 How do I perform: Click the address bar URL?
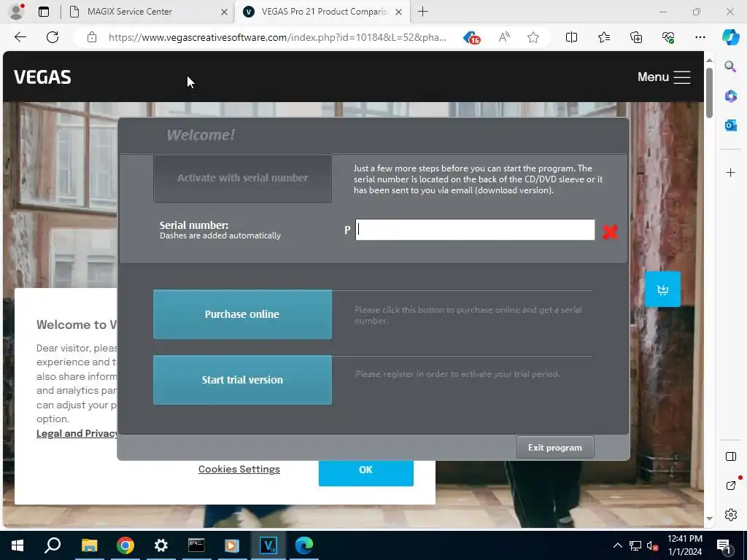coord(277,37)
